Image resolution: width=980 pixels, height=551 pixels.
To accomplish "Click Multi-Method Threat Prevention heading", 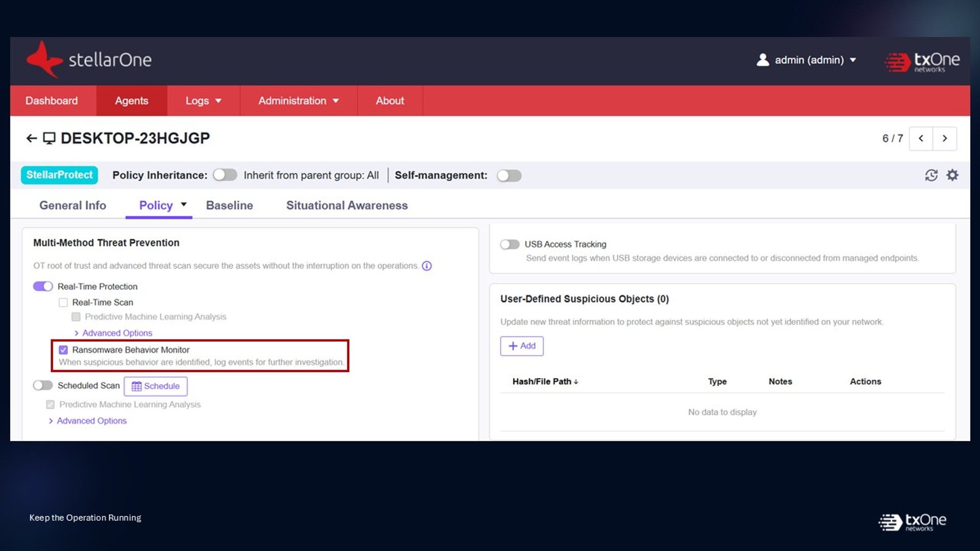I will coord(106,243).
